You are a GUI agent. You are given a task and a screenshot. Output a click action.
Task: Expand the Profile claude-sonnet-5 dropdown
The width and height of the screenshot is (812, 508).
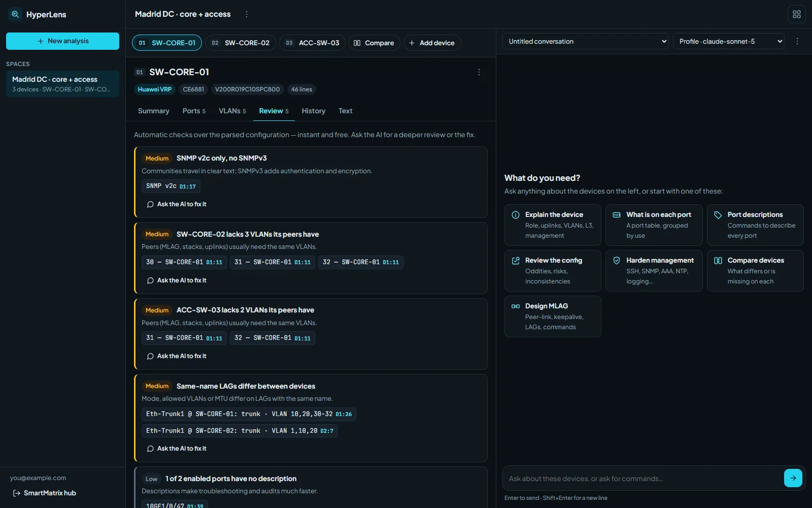point(728,41)
